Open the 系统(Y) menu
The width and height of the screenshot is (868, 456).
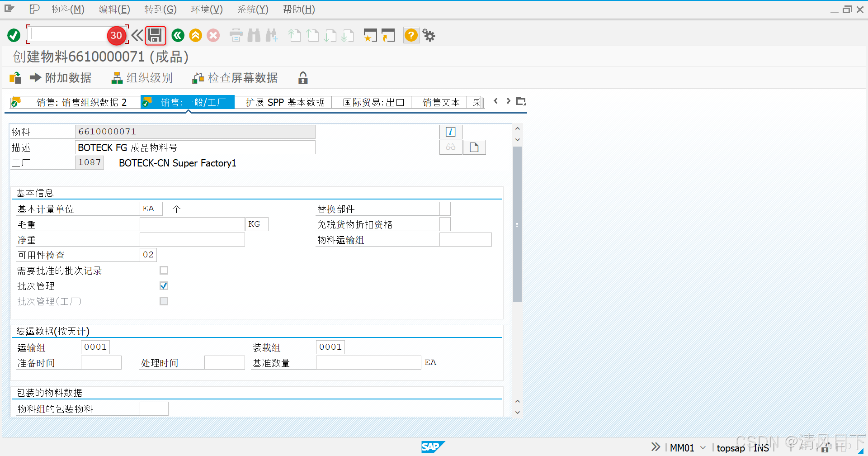tap(253, 9)
